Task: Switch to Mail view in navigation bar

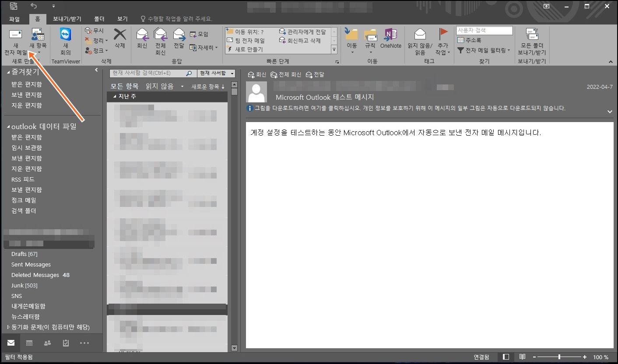Action: pyautogui.click(x=11, y=343)
